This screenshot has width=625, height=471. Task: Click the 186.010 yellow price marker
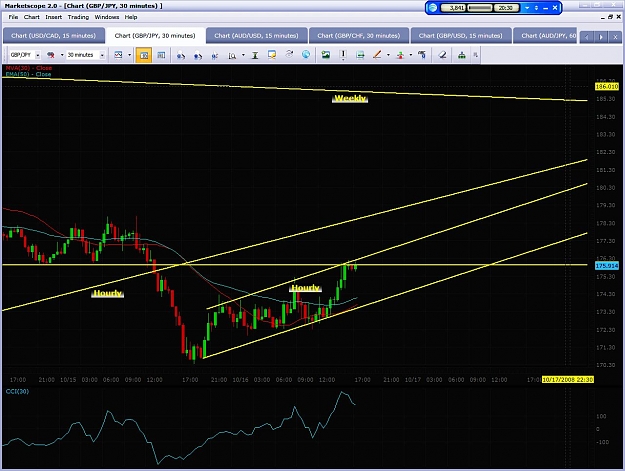click(x=606, y=86)
